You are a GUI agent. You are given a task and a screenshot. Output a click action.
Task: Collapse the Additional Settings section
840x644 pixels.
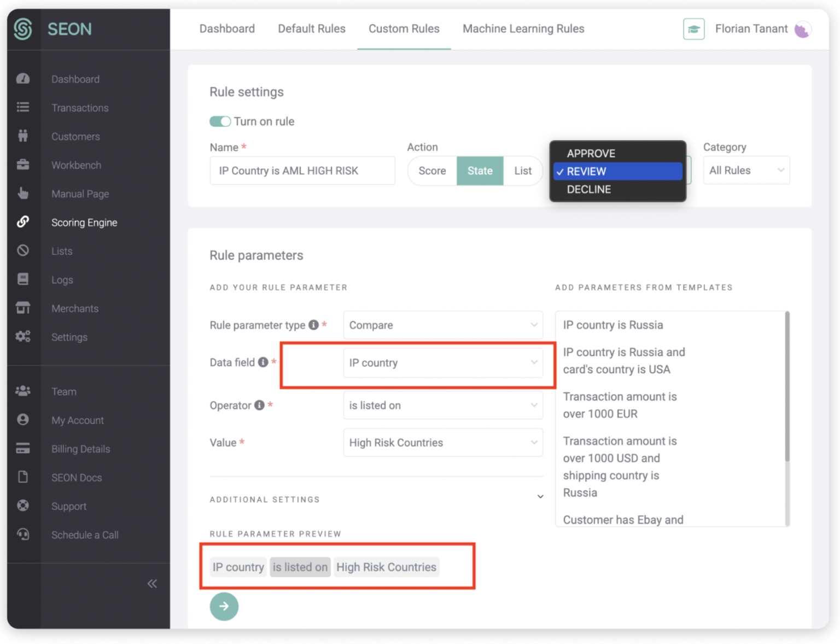[x=540, y=496]
